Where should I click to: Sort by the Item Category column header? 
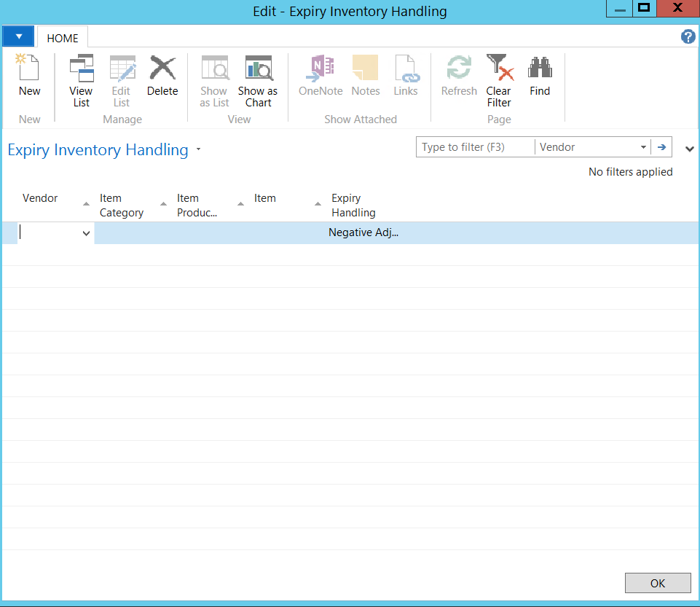(122, 205)
